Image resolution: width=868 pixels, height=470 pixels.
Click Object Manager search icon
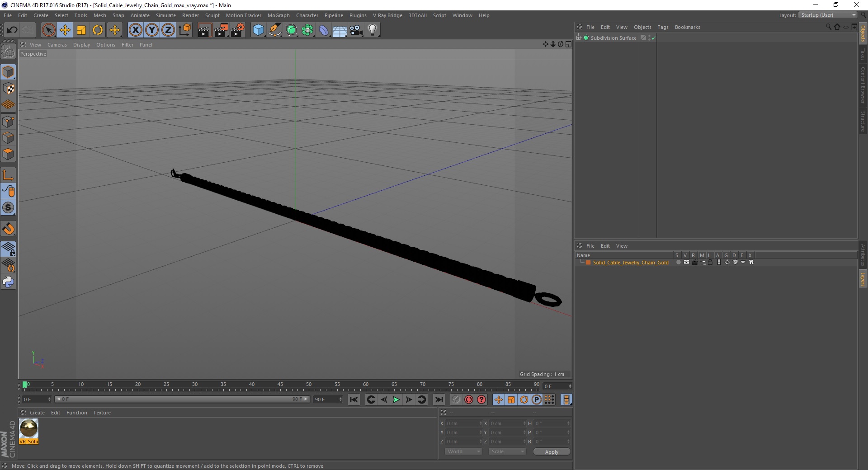click(829, 27)
